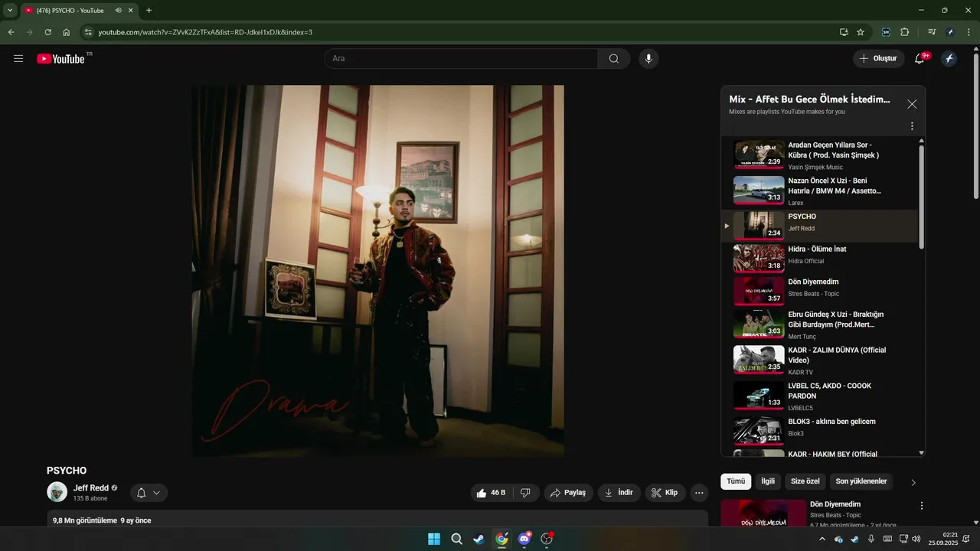Open the Jeff Redd channel name link
The height and width of the screenshot is (551, 980).
pos(91,488)
